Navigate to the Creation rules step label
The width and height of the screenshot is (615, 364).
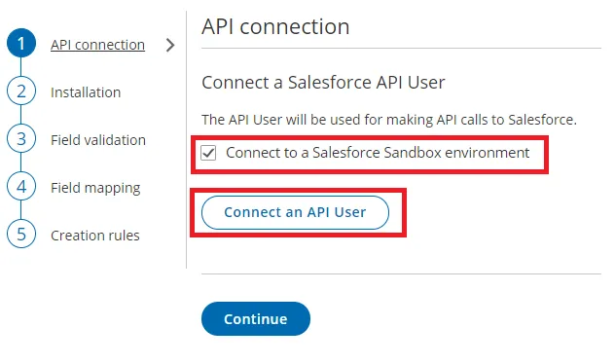[95, 236]
